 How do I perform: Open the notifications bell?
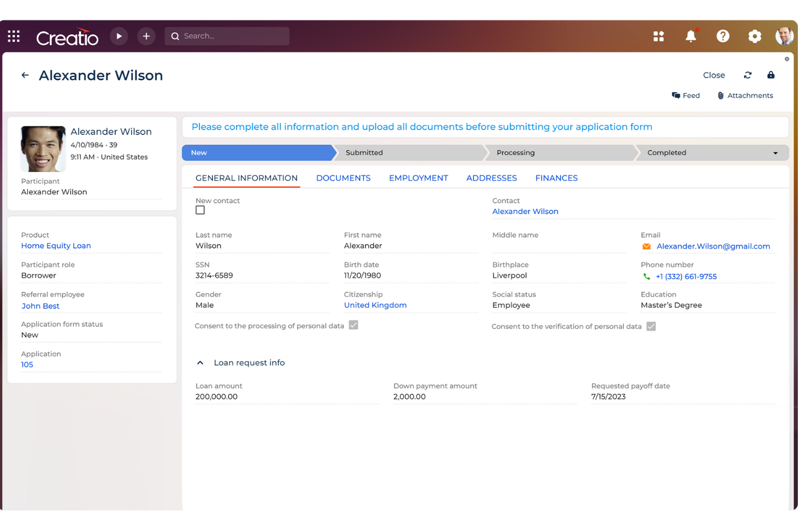click(691, 36)
